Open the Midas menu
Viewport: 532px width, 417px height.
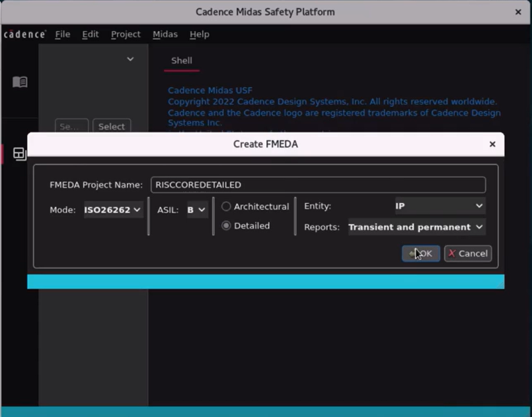[x=165, y=34]
